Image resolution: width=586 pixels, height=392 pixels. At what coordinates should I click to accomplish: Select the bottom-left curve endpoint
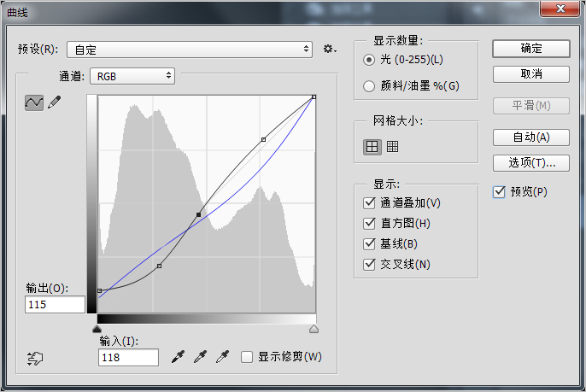pos(99,290)
